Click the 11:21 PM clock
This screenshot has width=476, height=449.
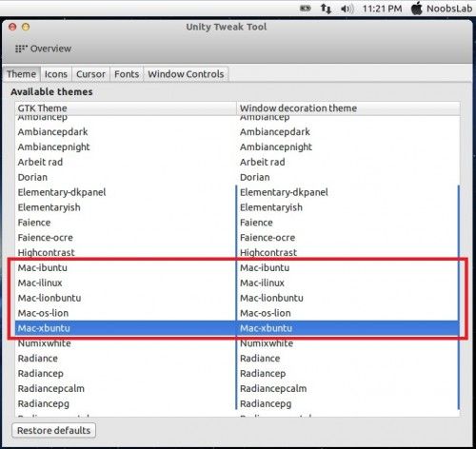click(x=382, y=9)
